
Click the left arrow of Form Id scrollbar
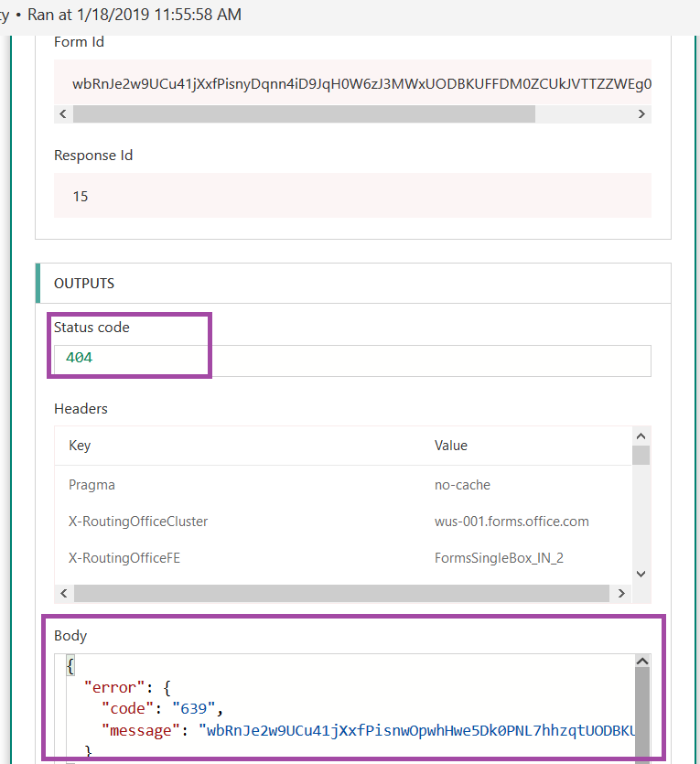point(63,114)
